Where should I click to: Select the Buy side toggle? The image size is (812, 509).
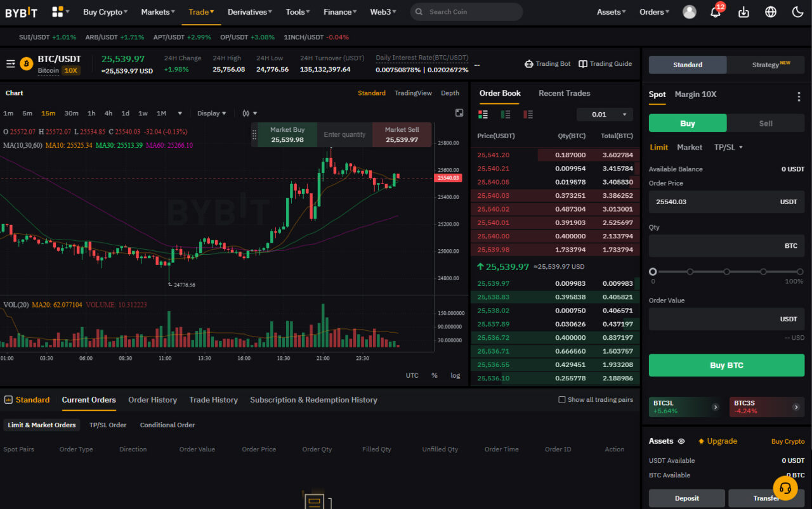(688, 123)
